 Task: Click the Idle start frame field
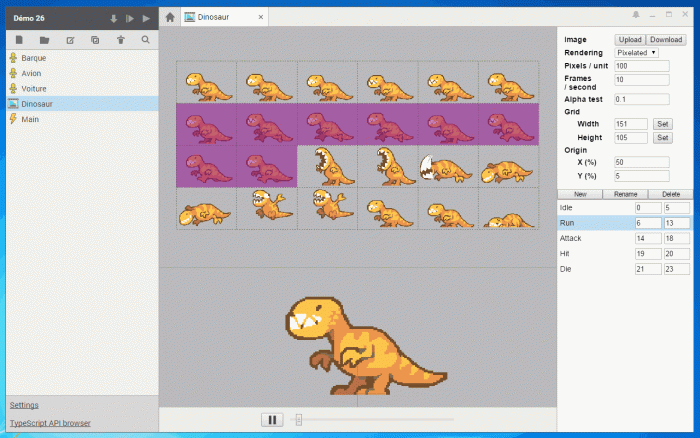(x=648, y=208)
